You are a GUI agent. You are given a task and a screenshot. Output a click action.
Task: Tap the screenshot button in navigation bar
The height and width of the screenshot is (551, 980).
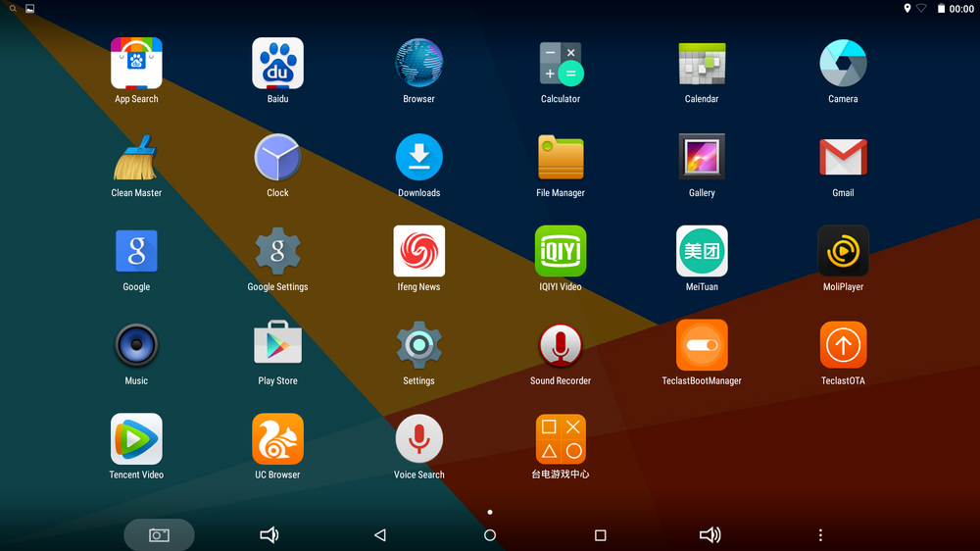[159, 535]
